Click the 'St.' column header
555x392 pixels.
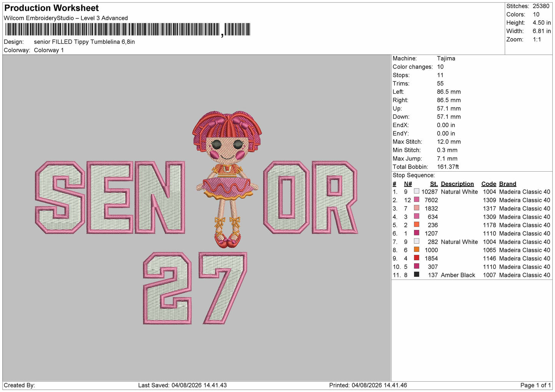click(x=434, y=184)
